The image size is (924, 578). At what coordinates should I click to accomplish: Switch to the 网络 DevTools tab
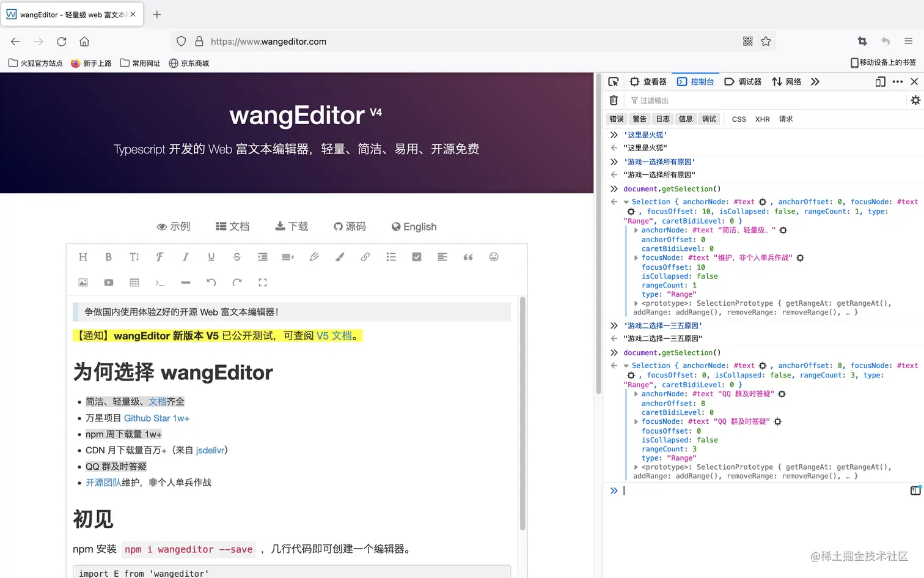click(x=791, y=81)
